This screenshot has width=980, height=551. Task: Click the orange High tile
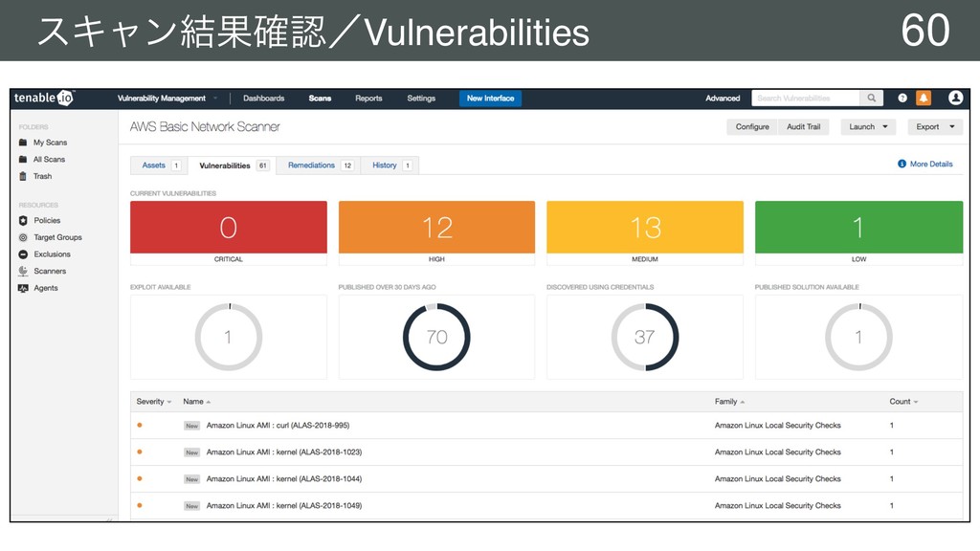click(x=436, y=228)
